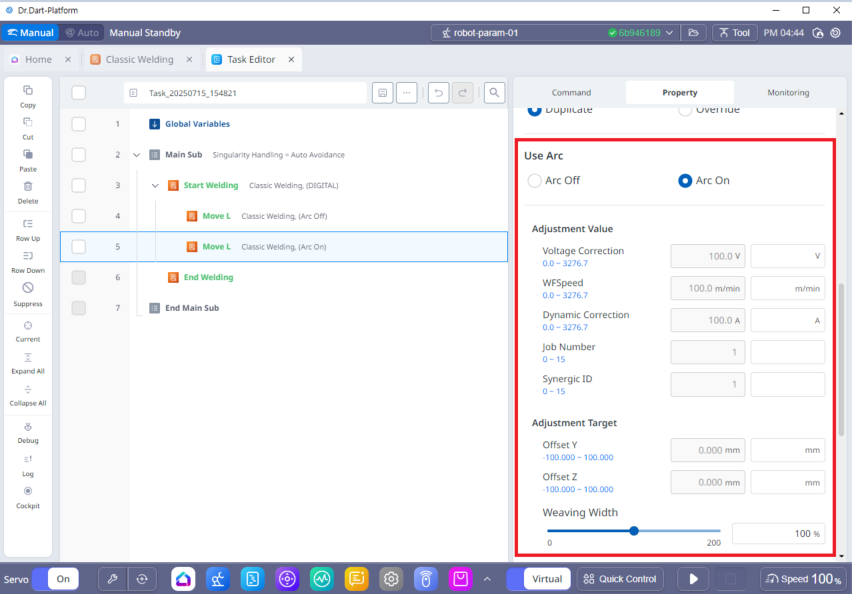Click the Weaving Width slider handle
This screenshot has width=852, height=594.
[x=634, y=531]
